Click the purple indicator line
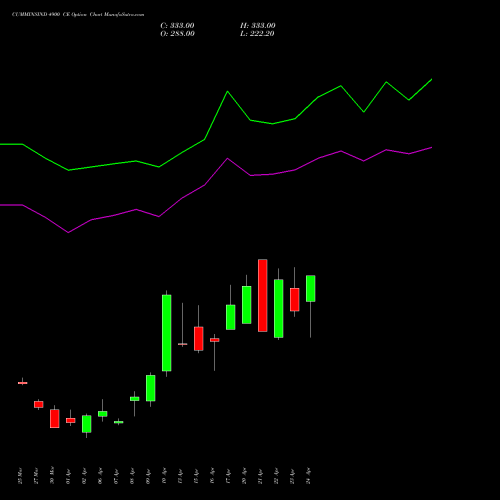This screenshot has height=500, width=500. click(x=228, y=159)
